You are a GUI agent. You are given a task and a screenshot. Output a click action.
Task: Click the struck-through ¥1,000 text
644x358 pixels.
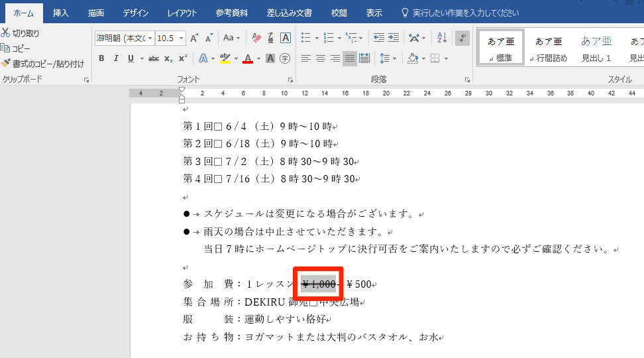pos(319,284)
